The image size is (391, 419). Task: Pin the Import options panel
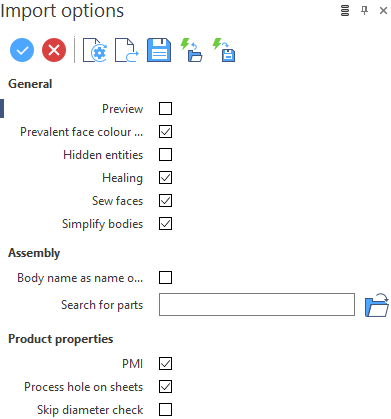(364, 11)
